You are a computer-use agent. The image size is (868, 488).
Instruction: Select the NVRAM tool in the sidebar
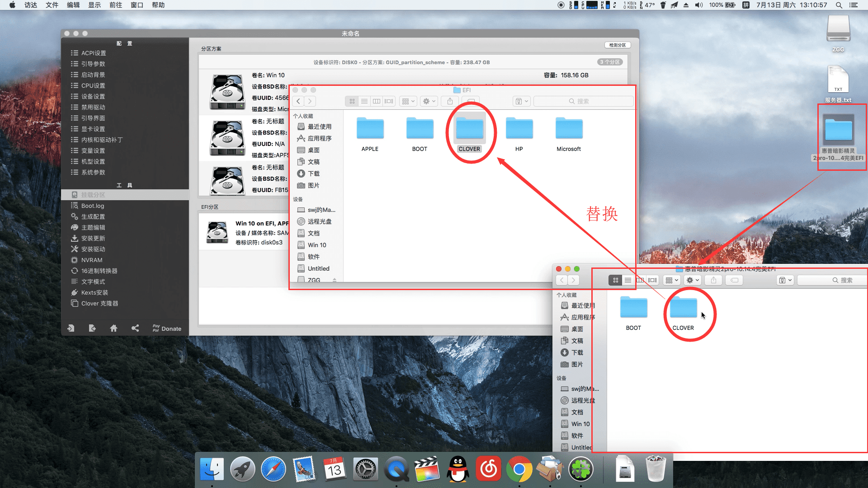(91, 260)
